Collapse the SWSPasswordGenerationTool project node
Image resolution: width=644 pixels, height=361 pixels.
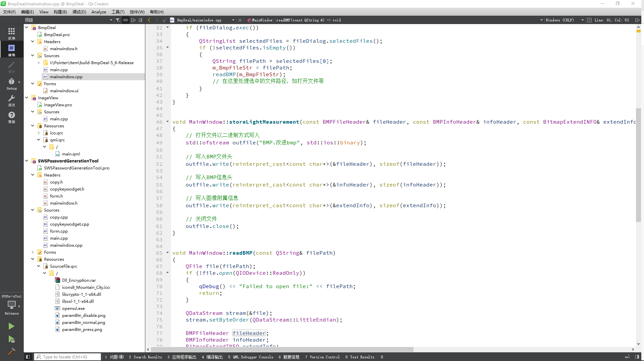point(27,161)
